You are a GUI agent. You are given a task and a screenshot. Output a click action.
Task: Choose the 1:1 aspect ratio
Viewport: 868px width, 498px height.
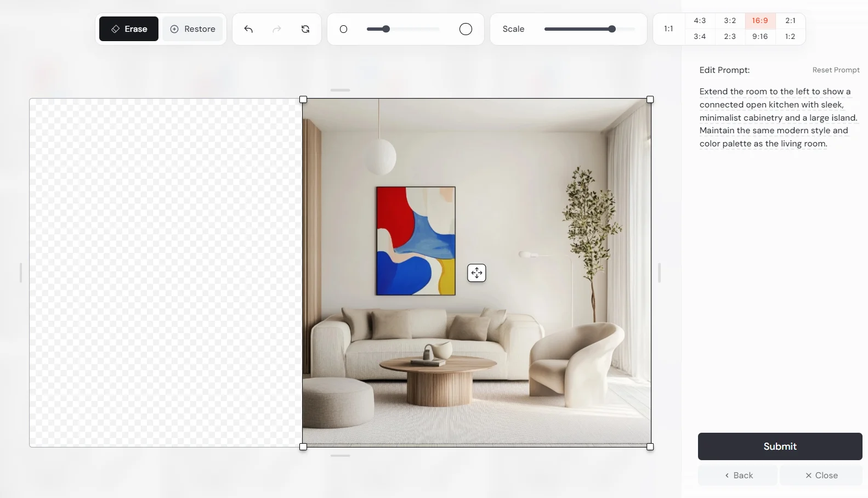click(668, 29)
